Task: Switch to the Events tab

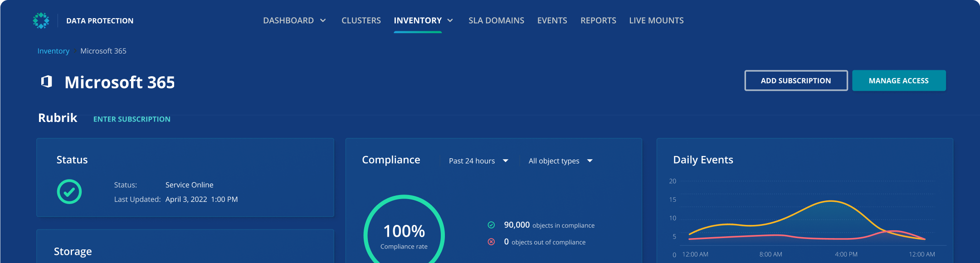Action: pos(552,20)
